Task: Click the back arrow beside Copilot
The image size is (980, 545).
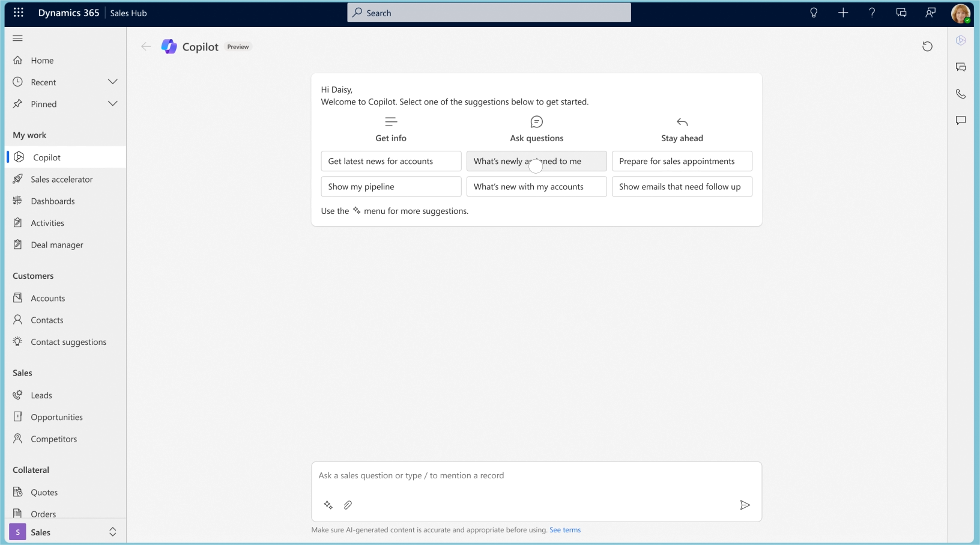Action: [145, 46]
